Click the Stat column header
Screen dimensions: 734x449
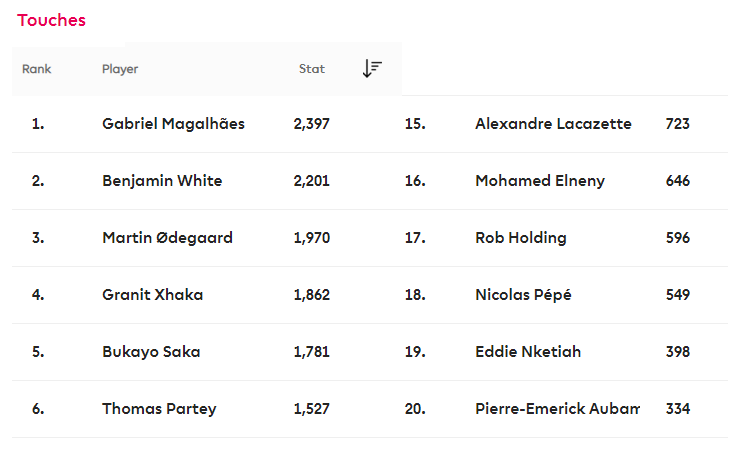point(312,69)
